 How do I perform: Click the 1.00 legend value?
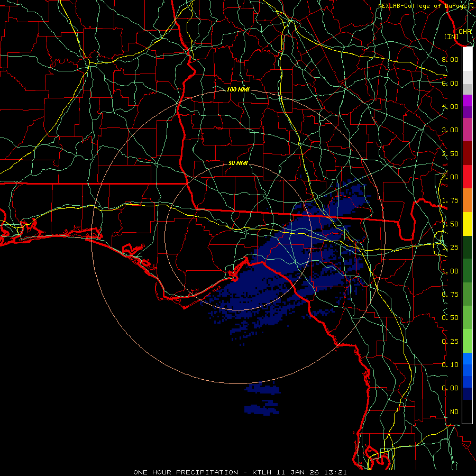450,271
